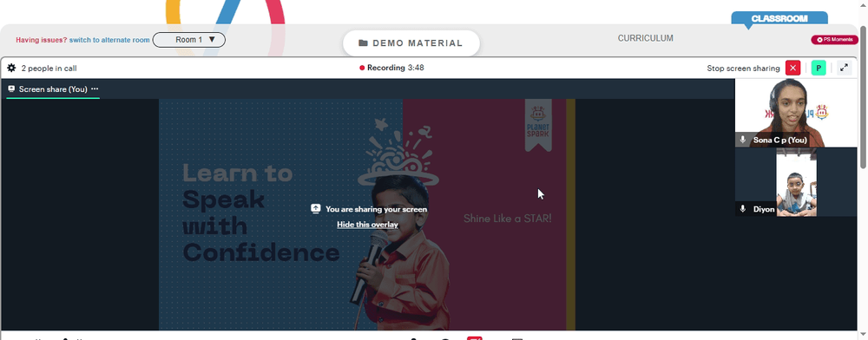Select the CLASSROOM tab

779,19
